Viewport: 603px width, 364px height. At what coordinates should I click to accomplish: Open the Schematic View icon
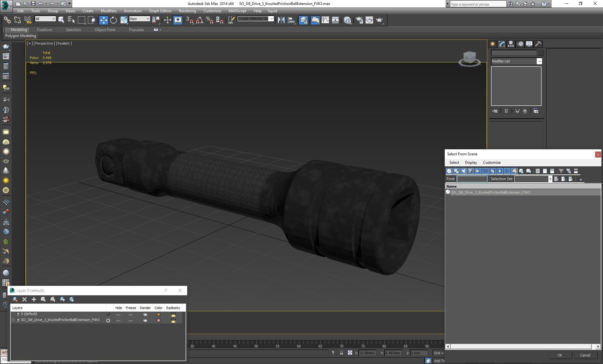[x=335, y=20]
